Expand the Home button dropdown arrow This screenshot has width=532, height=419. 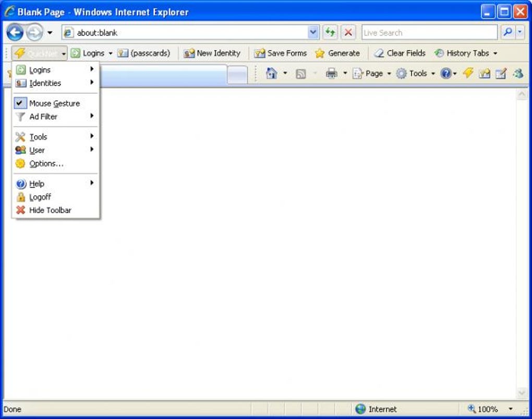[285, 74]
